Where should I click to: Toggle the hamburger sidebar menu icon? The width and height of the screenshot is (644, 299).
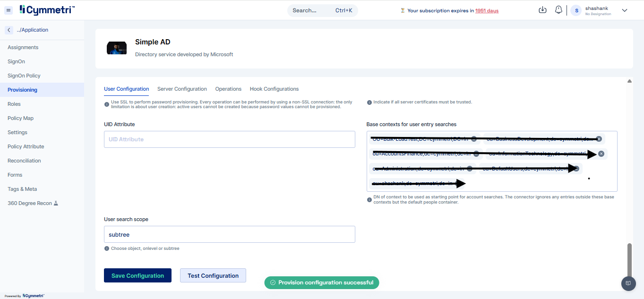tap(9, 10)
